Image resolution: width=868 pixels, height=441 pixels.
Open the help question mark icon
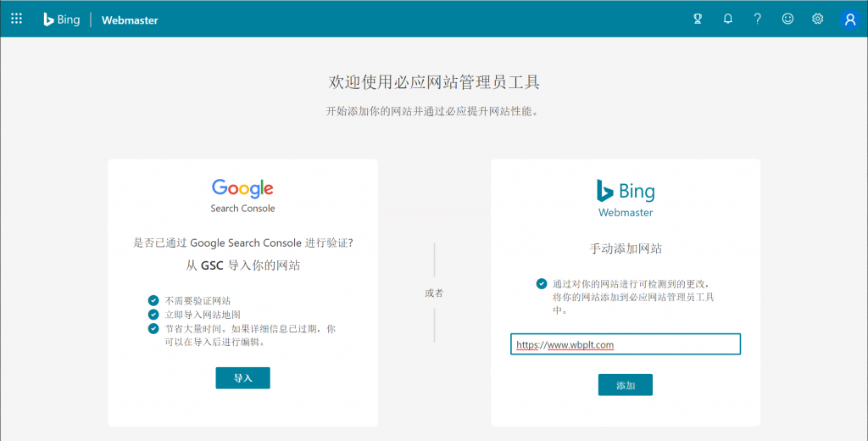tap(758, 20)
